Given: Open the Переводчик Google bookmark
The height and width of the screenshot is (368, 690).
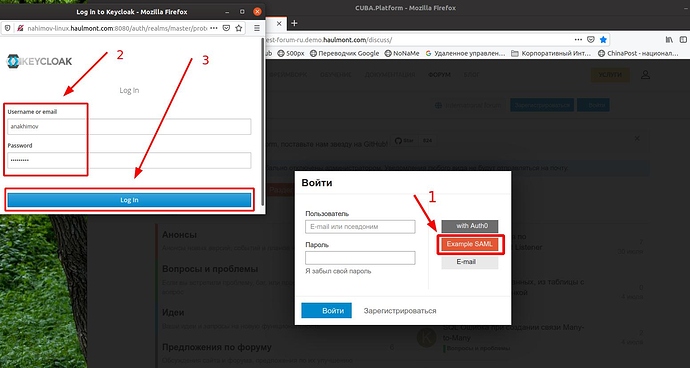Looking at the screenshot, I should (345, 53).
